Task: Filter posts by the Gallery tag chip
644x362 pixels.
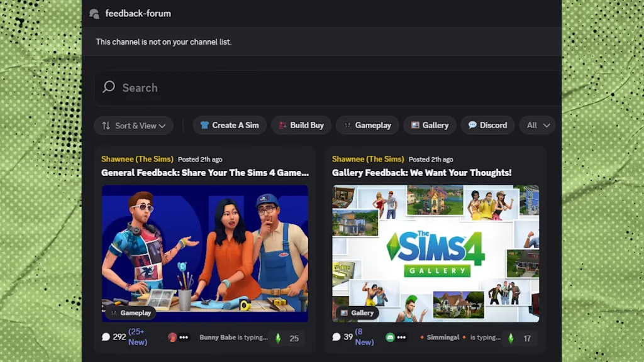Action: click(x=430, y=125)
